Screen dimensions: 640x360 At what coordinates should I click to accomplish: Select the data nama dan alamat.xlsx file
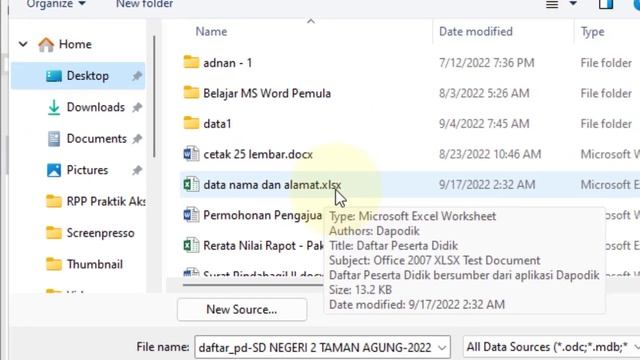coord(272,185)
